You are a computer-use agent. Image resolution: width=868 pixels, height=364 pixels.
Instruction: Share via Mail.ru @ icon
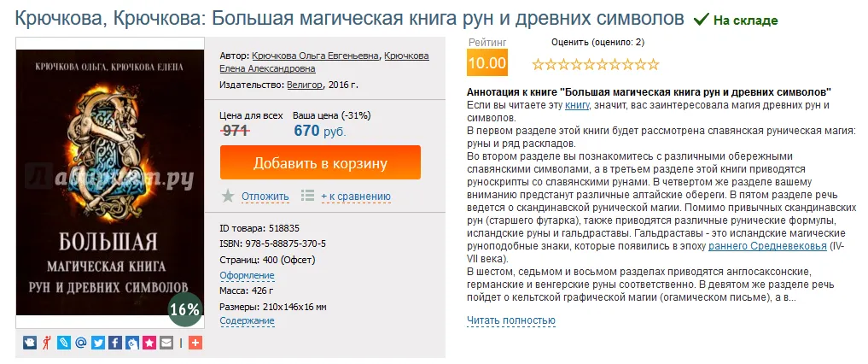81,343
